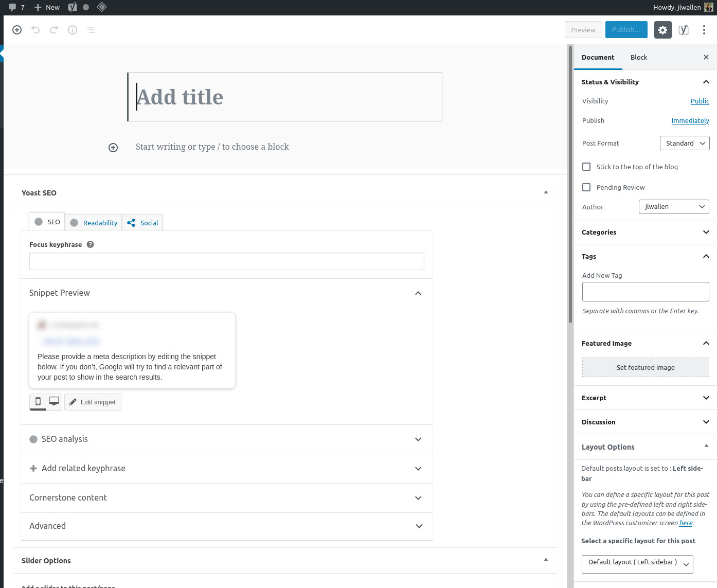Undo the last change
Image resolution: width=717 pixels, height=588 pixels.
[x=35, y=30]
